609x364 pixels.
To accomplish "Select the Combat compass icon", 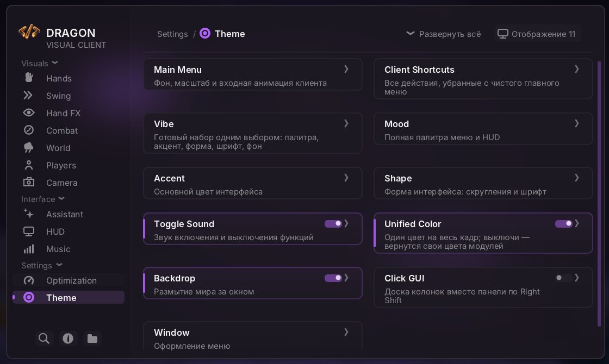I will coord(29,130).
